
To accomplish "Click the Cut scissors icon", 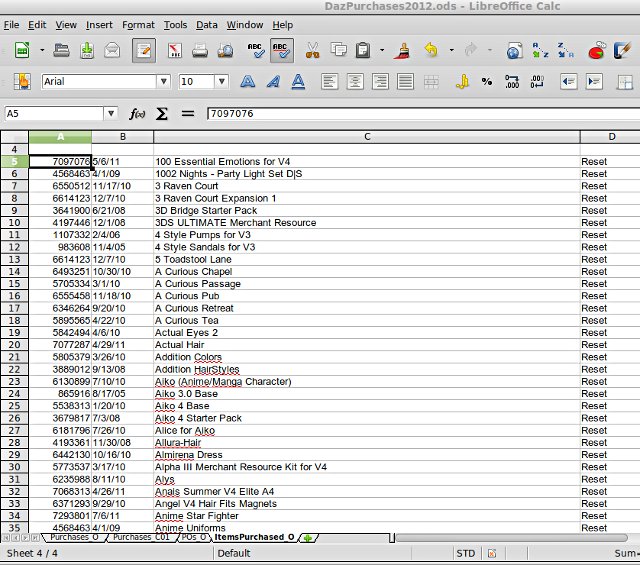I will point(313,51).
